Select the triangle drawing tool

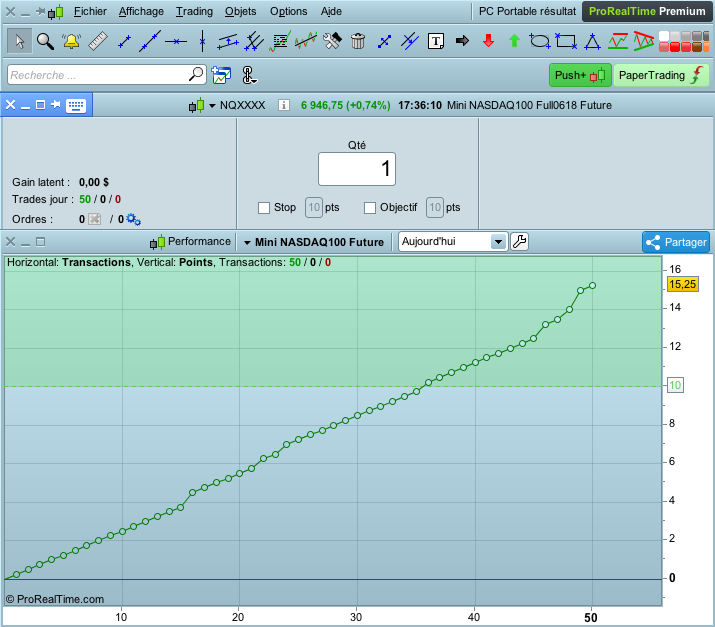[592, 41]
